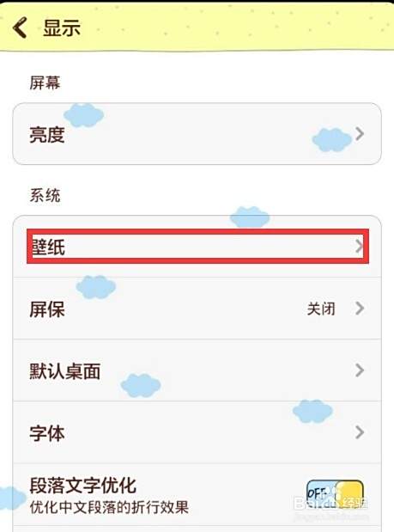This screenshot has width=394, height=532.
Task: Select the 默认桌面 label text
Action: pyautogui.click(x=65, y=371)
